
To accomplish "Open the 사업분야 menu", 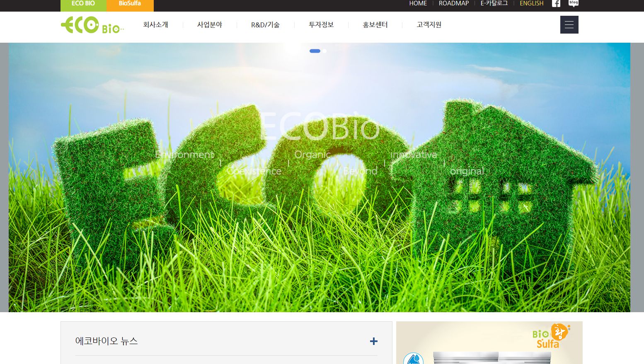I will [x=210, y=25].
